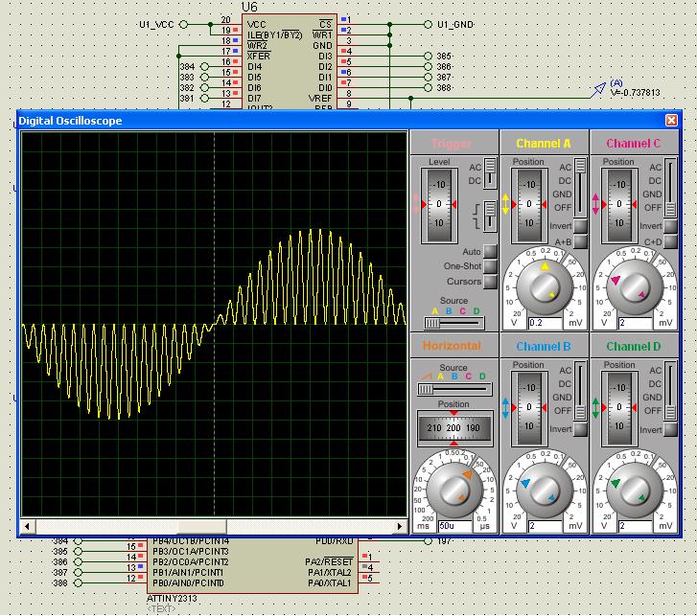Toggle the trigger Auto button
This screenshot has height=616, width=697.
490,251
